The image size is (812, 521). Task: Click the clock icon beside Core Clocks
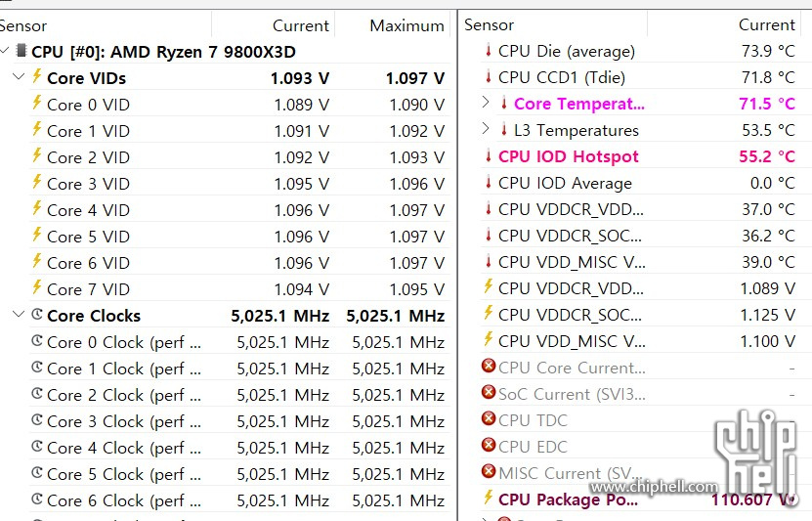coord(37,315)
